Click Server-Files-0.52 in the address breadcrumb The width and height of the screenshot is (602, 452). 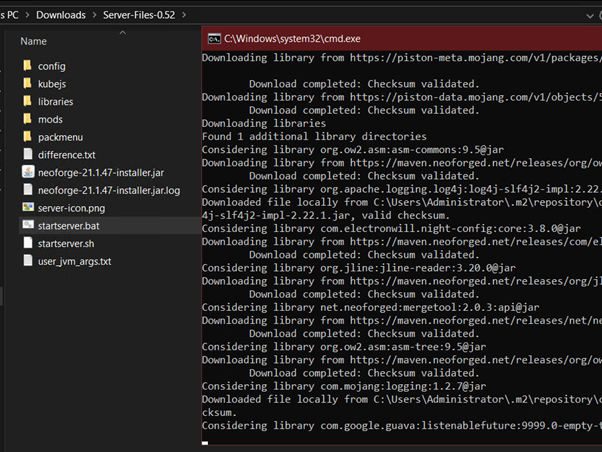[139, 15]
